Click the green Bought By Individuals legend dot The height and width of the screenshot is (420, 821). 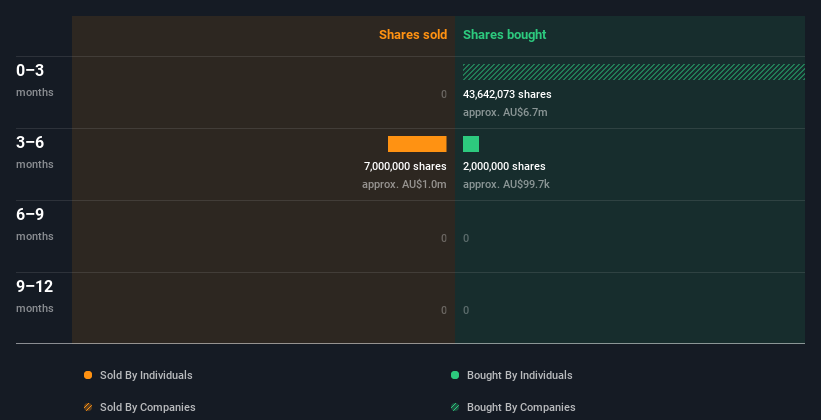[x=455, y=375]
